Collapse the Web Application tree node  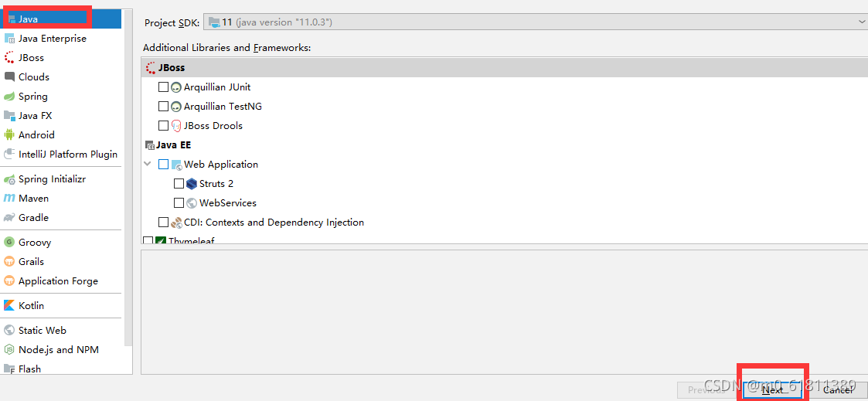pos(148,165)
